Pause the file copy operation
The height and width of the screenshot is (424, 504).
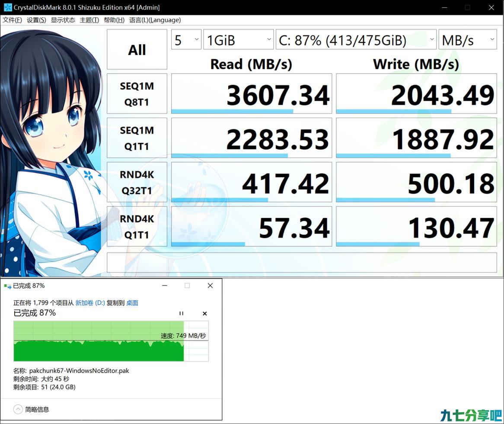(181, 313)
